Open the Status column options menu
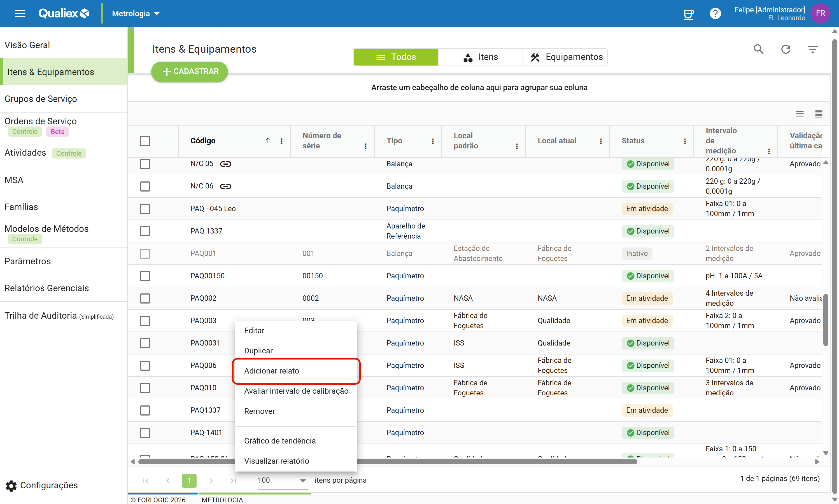Viewport: 839px width, 504px height. (x=684, y=141)
